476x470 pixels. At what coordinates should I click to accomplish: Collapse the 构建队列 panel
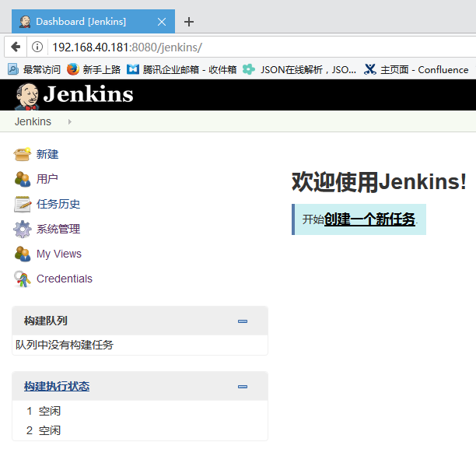coord(243,321)
